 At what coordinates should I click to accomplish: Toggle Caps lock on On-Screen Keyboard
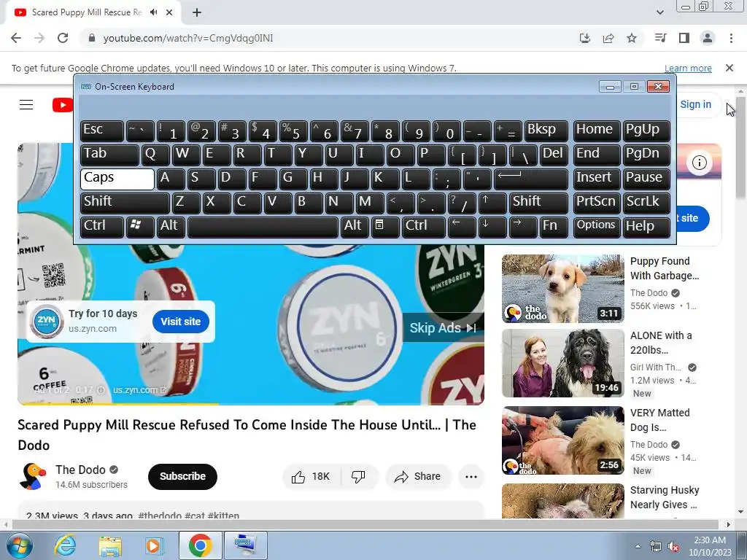coord(117,178)
